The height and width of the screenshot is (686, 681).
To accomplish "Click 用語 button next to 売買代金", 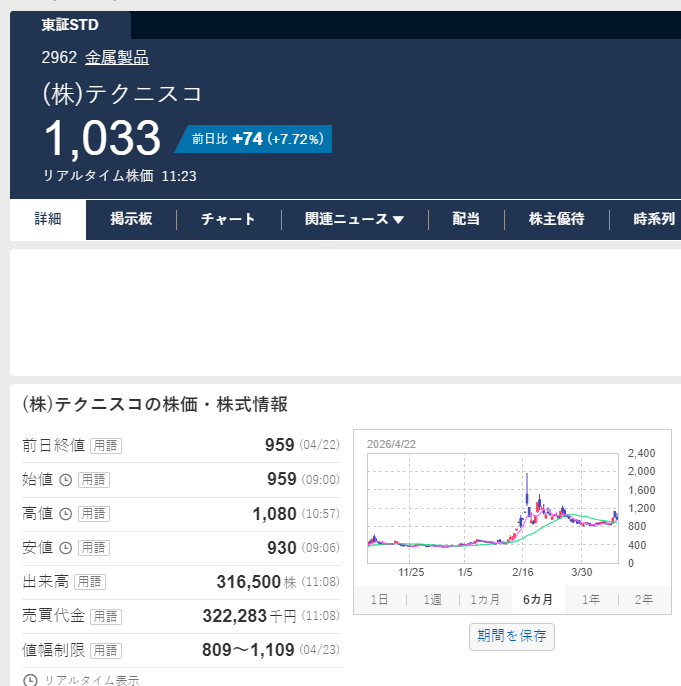I will click(106, 616).
